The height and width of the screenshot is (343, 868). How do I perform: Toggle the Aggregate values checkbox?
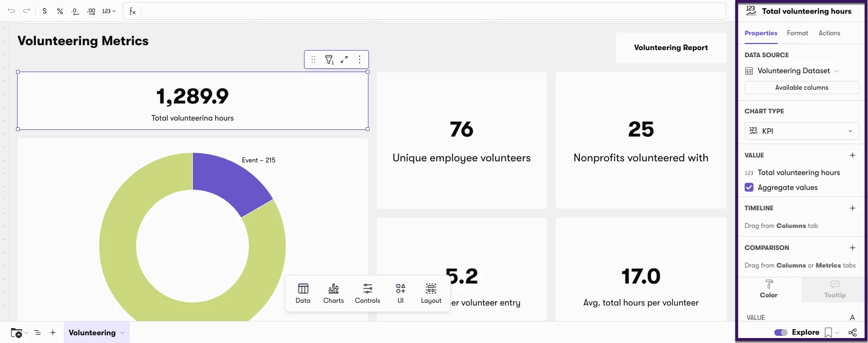pos(749,187)
